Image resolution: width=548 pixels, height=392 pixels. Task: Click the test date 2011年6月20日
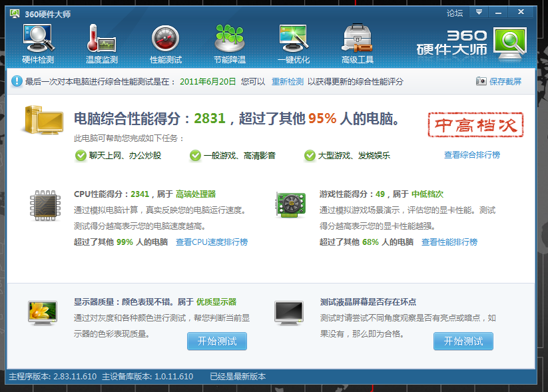(208, 82)
